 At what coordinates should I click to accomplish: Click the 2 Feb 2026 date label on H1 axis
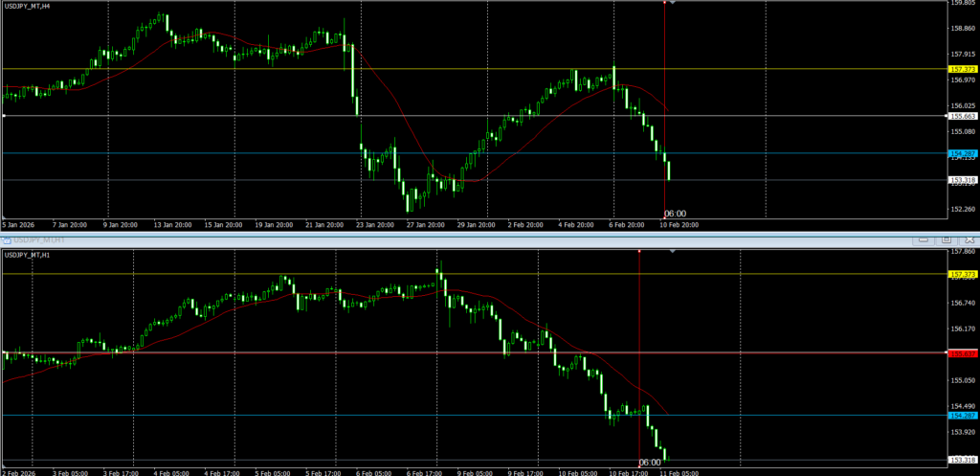17,472
